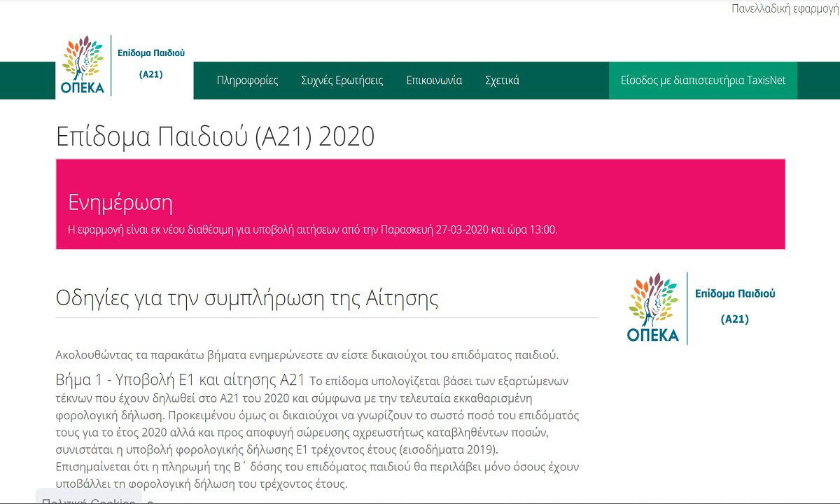Click the 'Επισημαίνεται ότι η πληρωμή' paragraph line

pos(316,466)
